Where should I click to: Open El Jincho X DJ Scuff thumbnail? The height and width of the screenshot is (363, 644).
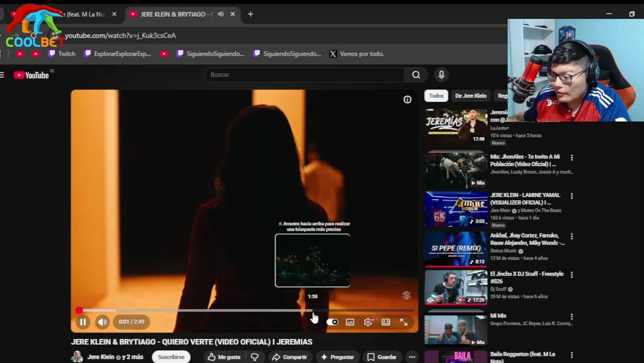pyautogui.click(x=456, y=287)
